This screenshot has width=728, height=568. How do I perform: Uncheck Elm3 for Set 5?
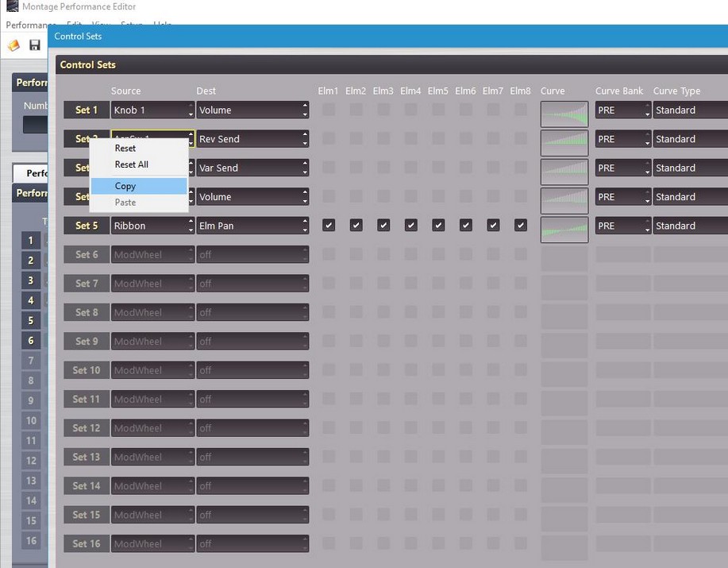click(x=383, y=226)
